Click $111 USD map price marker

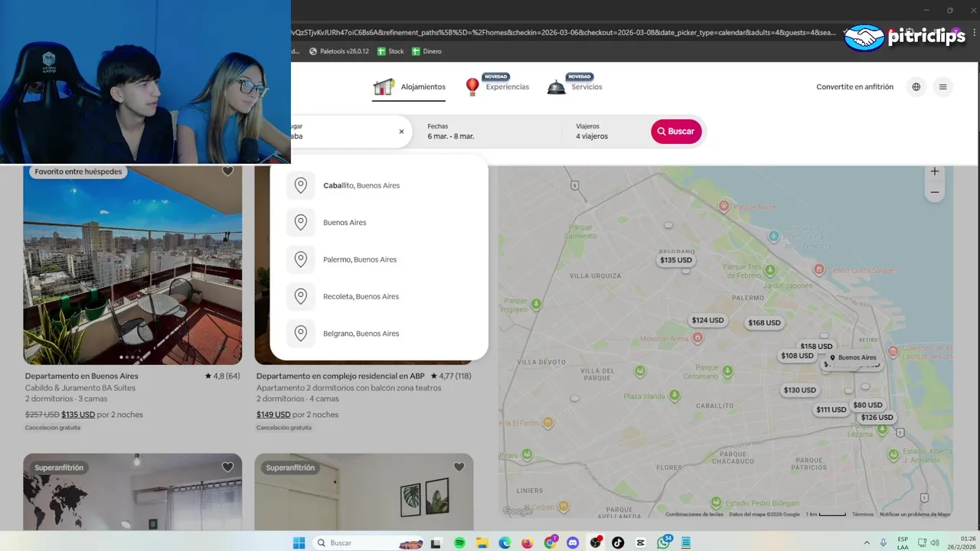pos(831,409)
